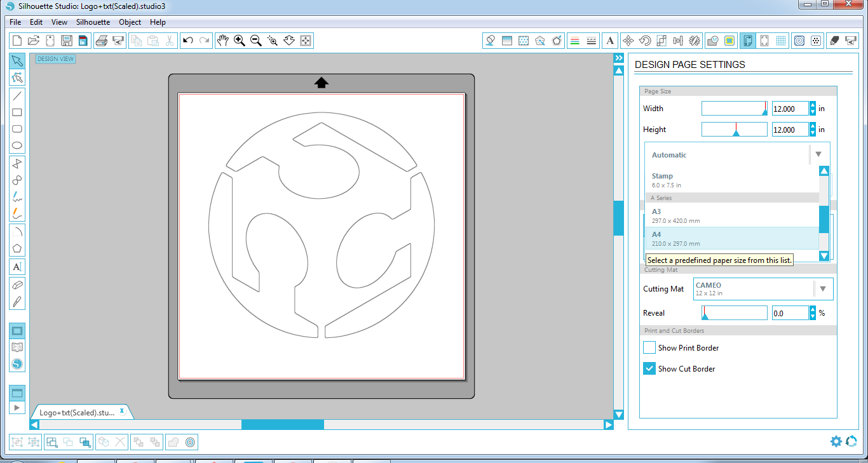Open the Edit menu
The width and height of the screenshot is (868, 463).
click(x=36, y=22)
